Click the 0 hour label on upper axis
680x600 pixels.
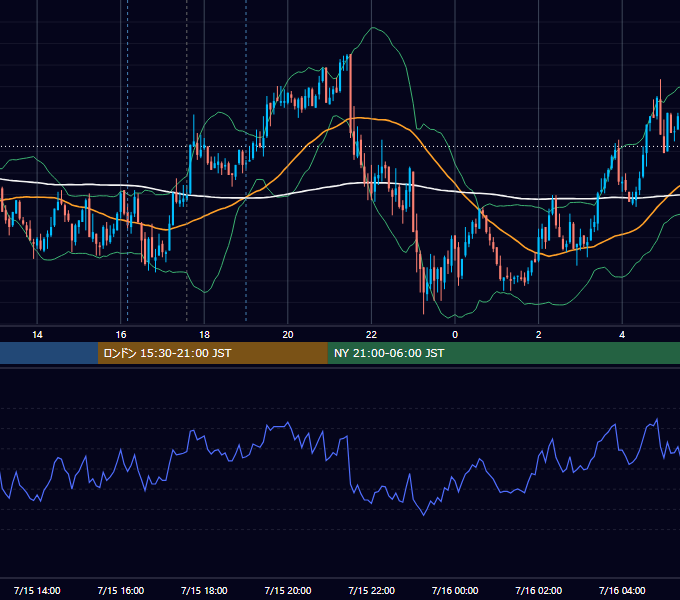pos(455,335)
